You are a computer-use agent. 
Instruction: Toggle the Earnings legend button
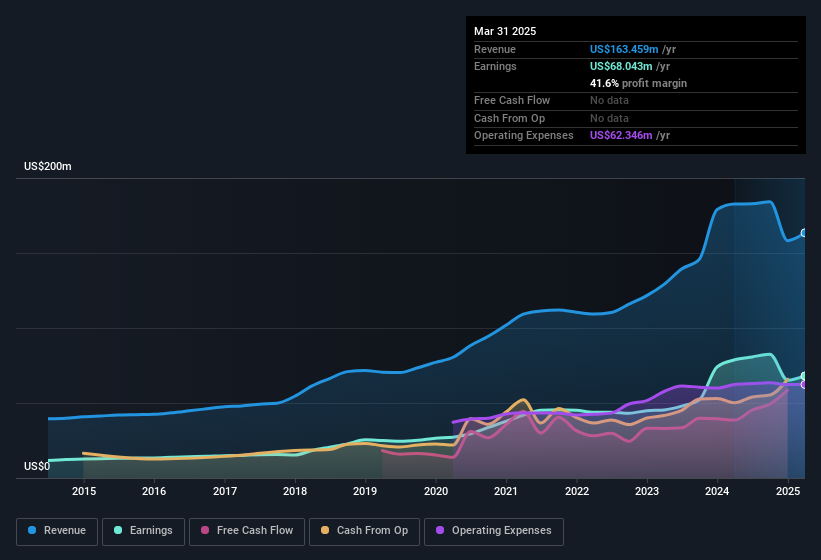143,531
